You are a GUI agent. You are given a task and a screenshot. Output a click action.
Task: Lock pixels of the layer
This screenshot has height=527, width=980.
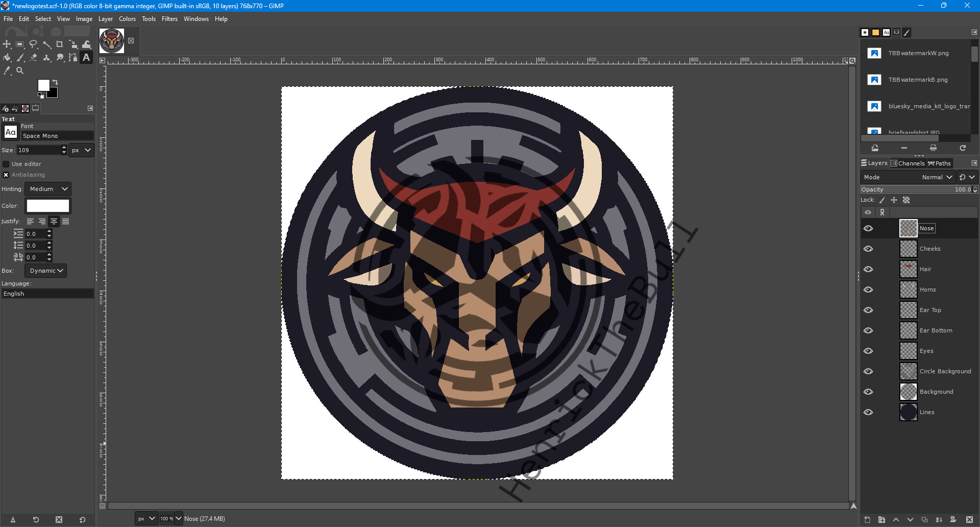(882, 200)
